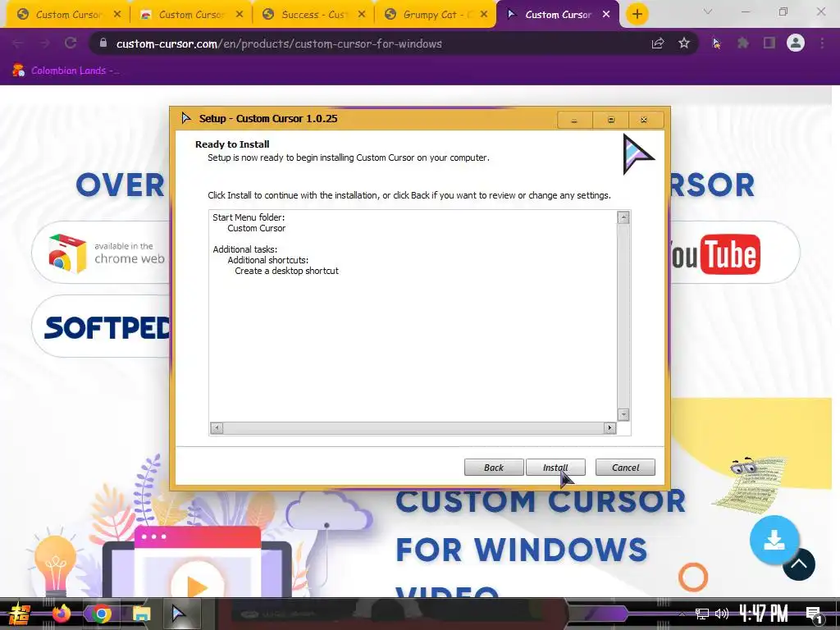Maximize the Setup dialog window

(610, 120)
